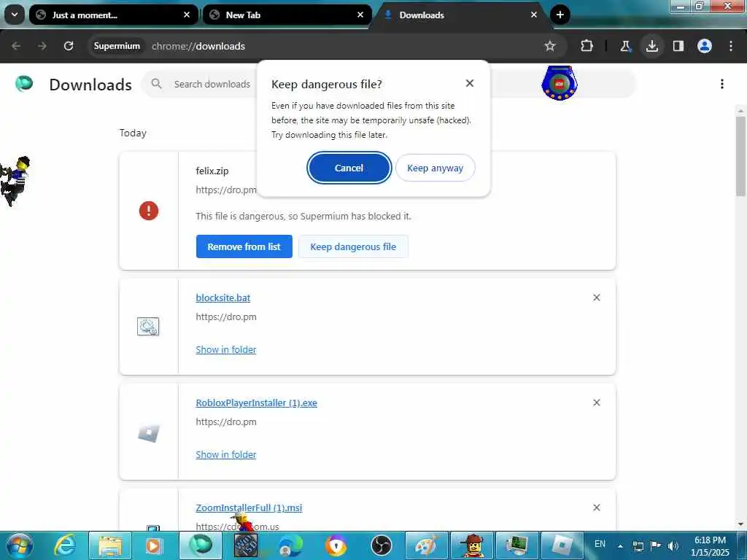Click Roblox installer file icon
Screen dimensions: 747x560
149,433
